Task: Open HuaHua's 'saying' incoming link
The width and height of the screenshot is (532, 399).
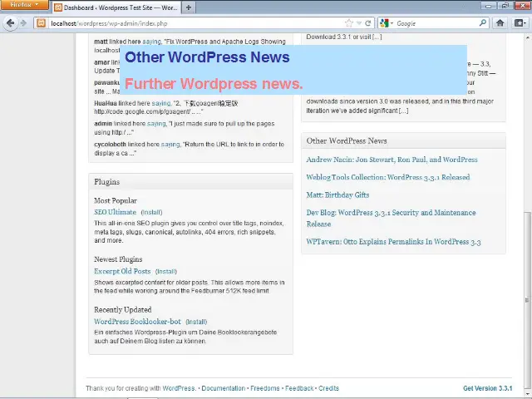Action: tap(160, 103)
